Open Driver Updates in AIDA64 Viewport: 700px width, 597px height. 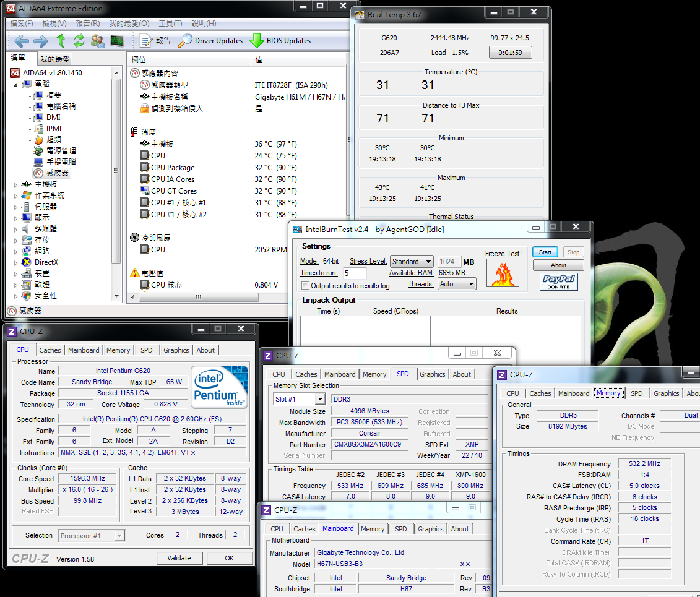[210, 41]
